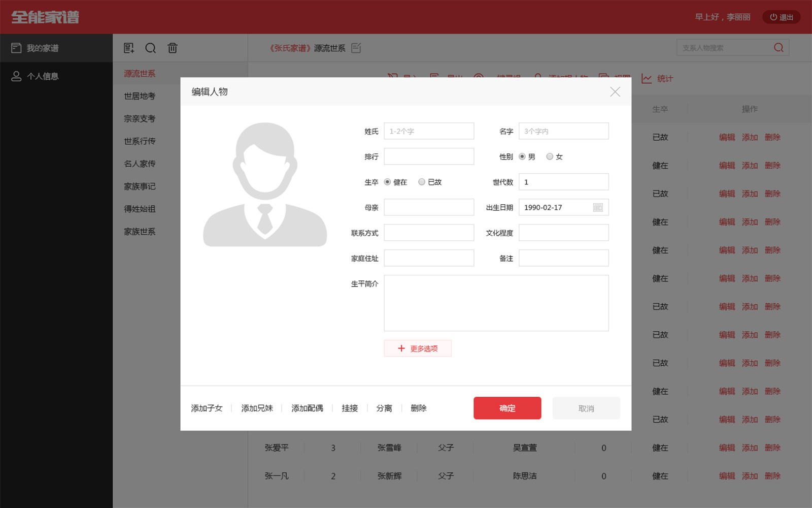Click 删除 in 张爱平 row

pos(773,448)
